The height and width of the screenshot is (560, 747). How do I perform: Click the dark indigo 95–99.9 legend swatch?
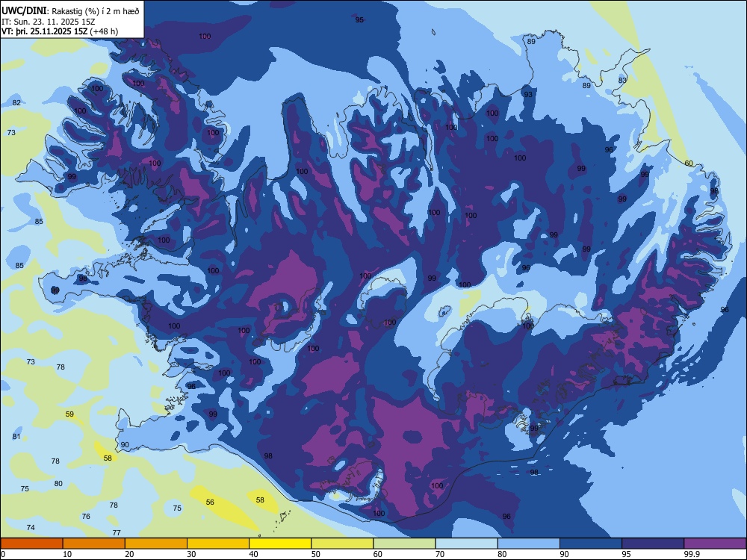tap(653, 544)
